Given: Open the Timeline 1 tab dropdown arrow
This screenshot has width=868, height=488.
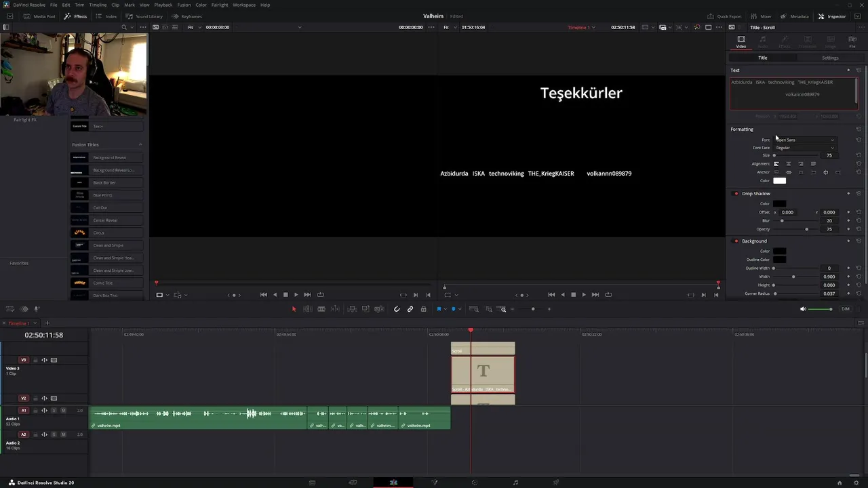Looking at the screenshot, I should pos(35,323).
